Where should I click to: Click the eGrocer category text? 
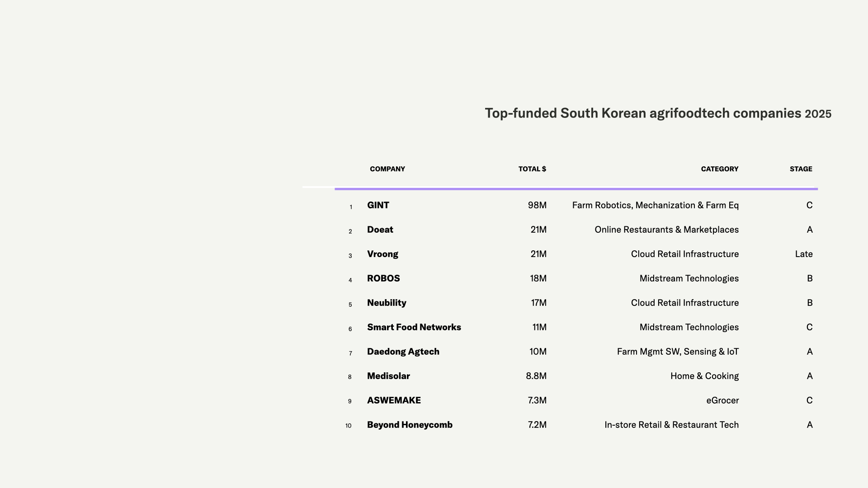[722, 400]
